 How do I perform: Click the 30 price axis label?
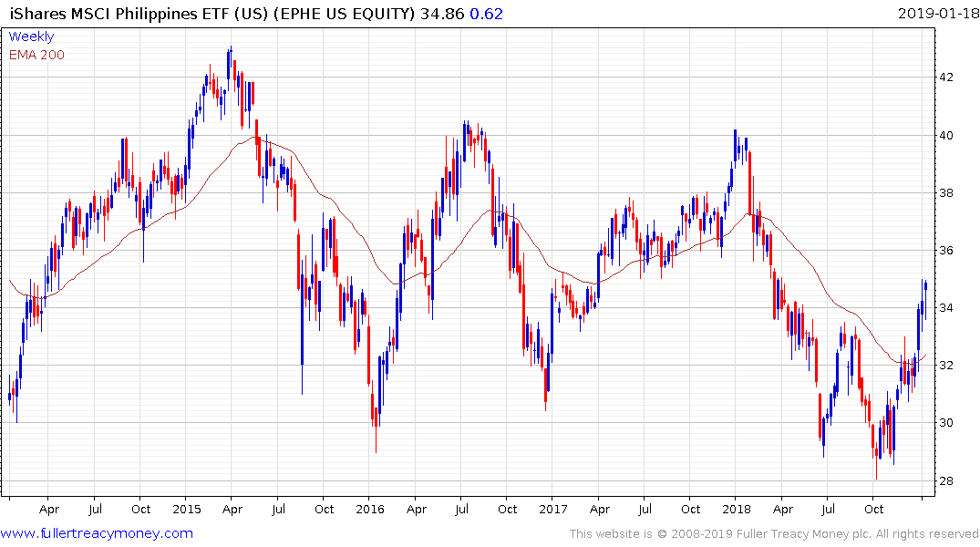point(946,423)
